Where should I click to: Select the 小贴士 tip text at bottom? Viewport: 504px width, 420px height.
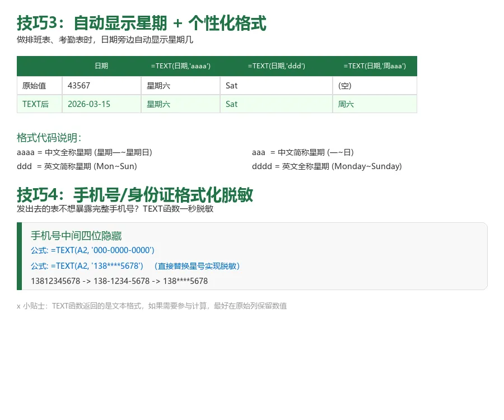(152, 306)
